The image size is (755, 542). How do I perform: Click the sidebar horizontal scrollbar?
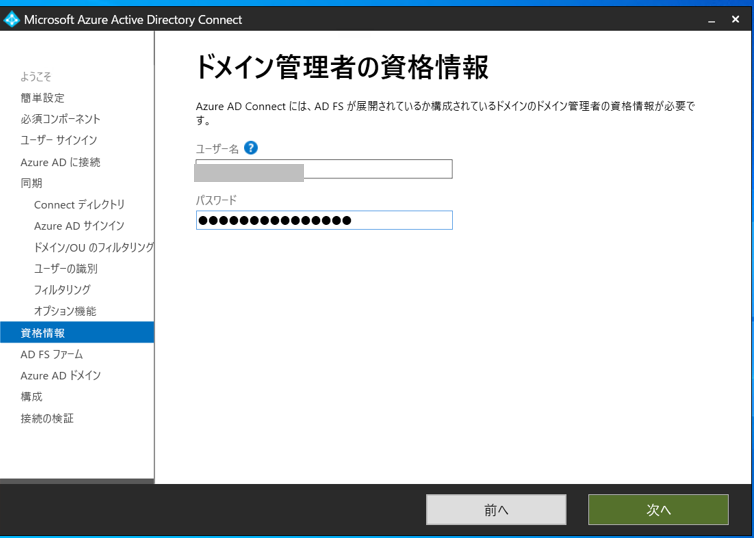click(77, 481)
